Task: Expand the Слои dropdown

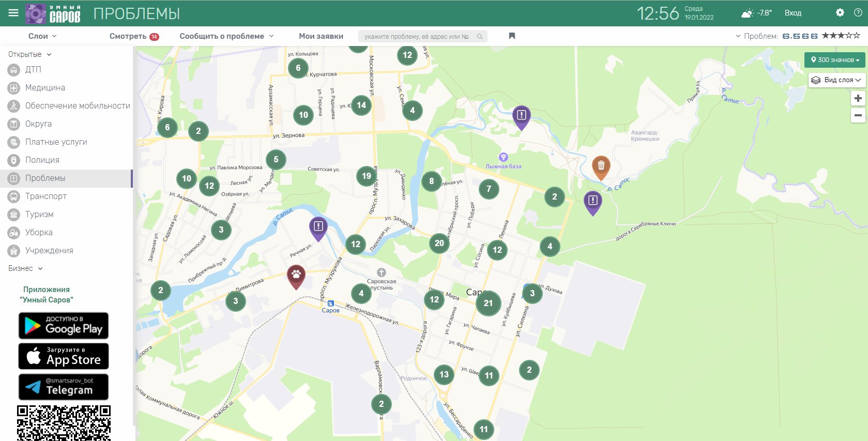Action: 42,36
